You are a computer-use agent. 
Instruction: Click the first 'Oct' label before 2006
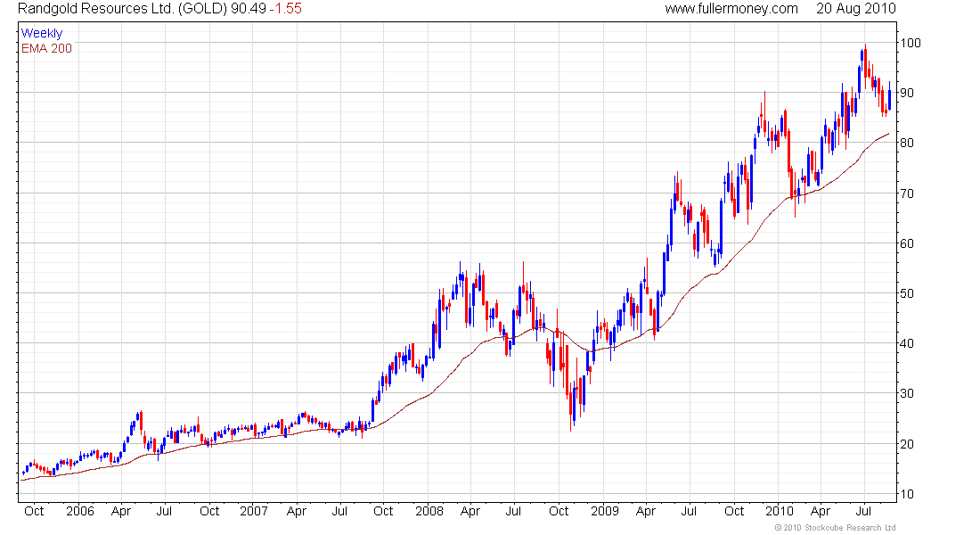(x=34, y=511)
